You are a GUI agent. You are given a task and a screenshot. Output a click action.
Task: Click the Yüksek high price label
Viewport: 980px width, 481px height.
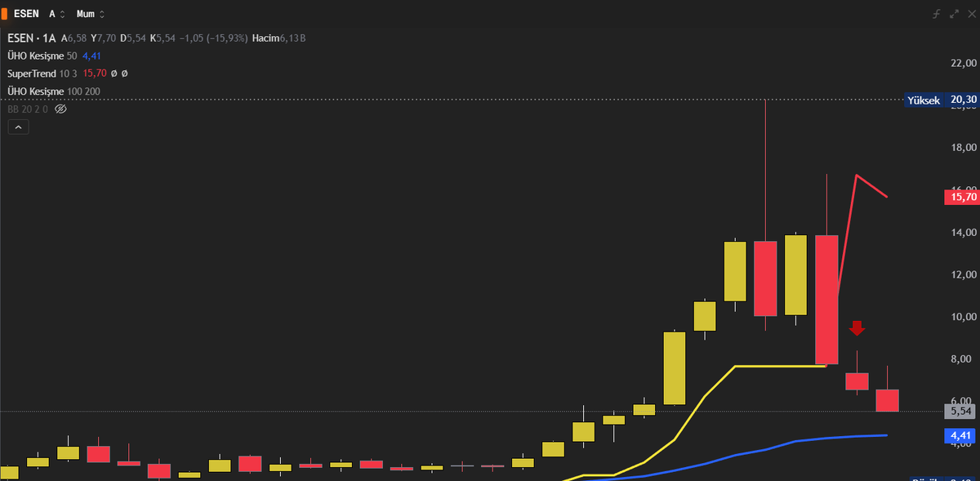(924, 100)
